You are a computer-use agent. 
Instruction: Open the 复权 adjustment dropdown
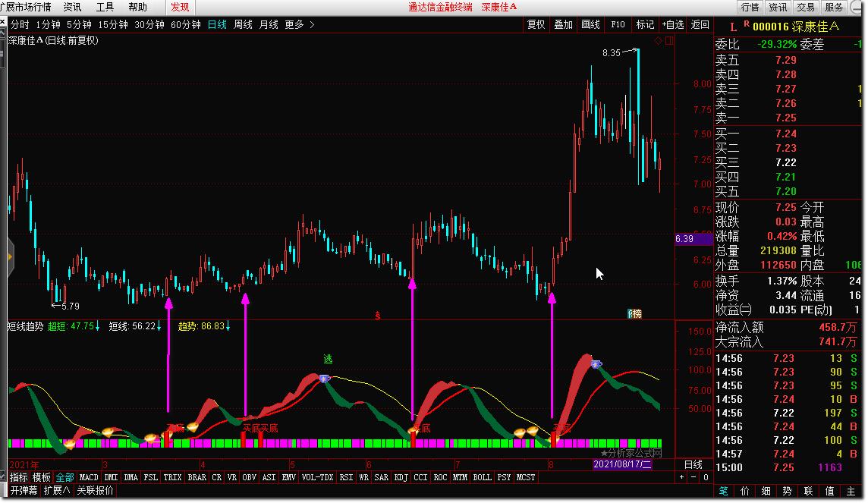(536, 24)
